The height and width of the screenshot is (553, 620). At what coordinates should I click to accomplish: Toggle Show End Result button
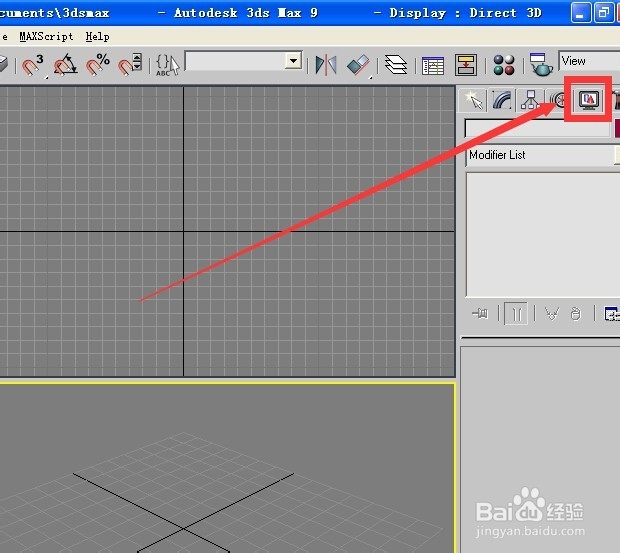516,314
